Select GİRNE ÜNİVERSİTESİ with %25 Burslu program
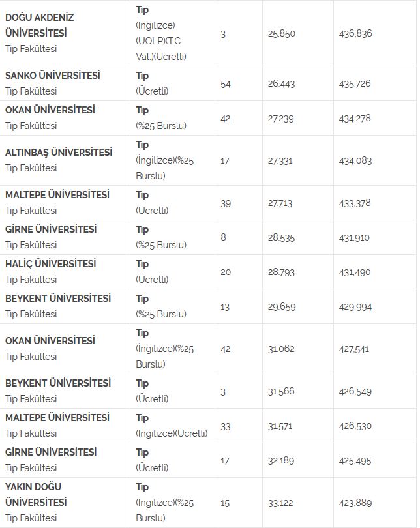The width and height of the screenshot is (420, 528). click(51, 229)
